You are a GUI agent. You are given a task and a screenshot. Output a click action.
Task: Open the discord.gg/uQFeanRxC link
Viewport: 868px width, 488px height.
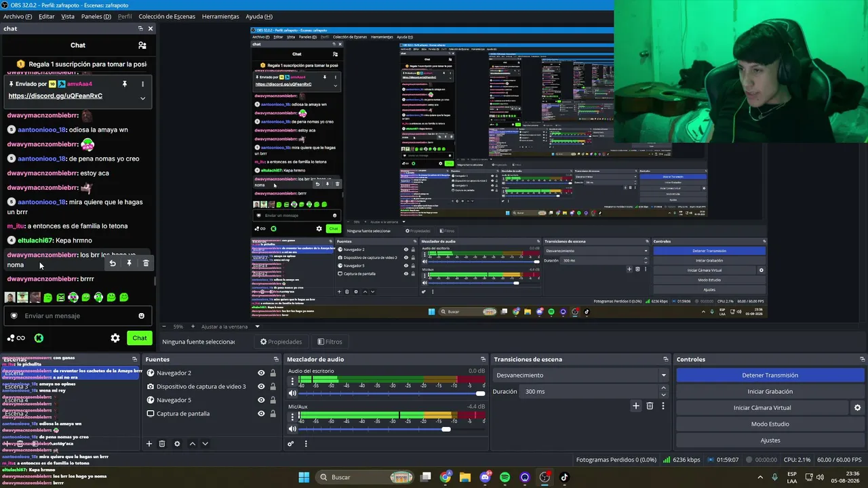pyautogui.click(x=55, y=96)
